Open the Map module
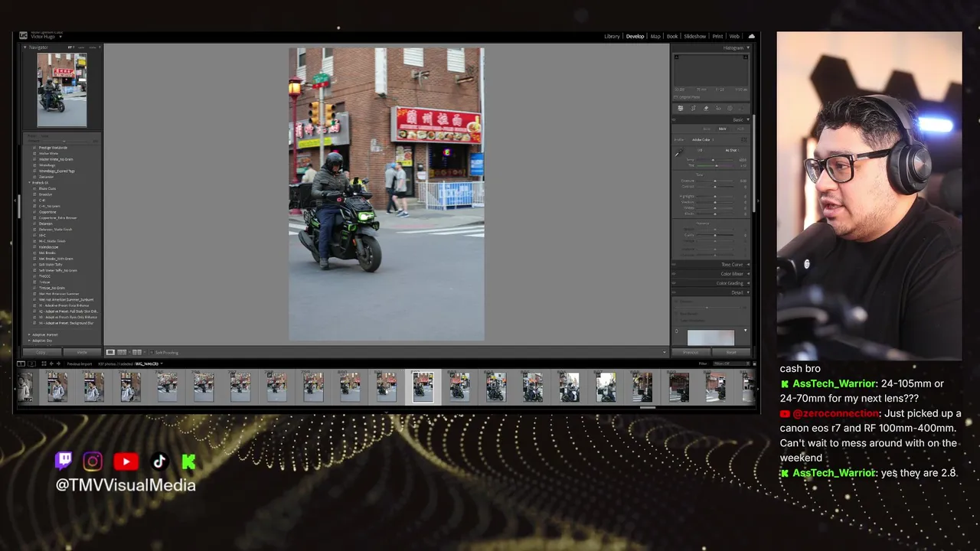The height and width of the screenshot is (551, 980). pyautogui.click(x=655, y=36)
